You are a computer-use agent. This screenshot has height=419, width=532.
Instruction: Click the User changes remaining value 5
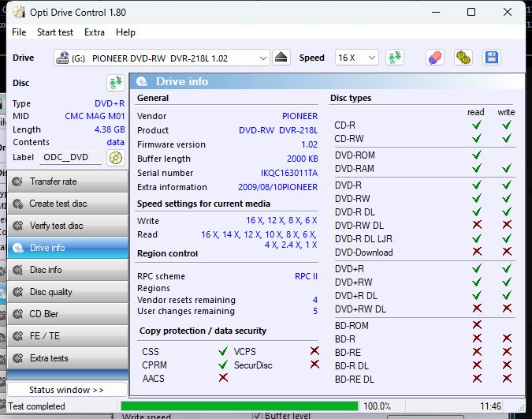coord(315,311)
